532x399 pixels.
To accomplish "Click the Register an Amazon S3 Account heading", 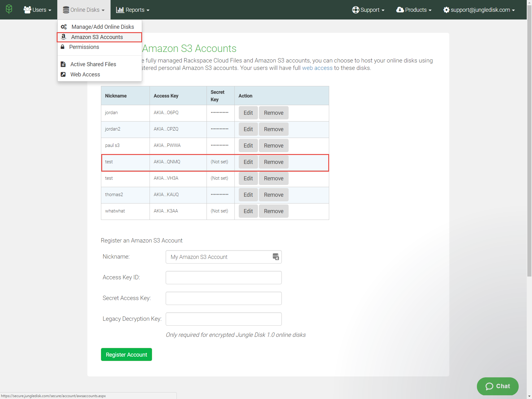I will (142, 241).
